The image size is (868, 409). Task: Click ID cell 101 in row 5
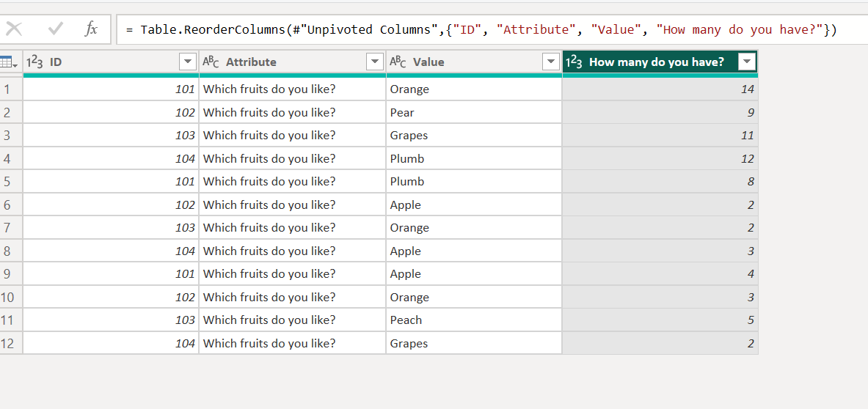point(111,181)
